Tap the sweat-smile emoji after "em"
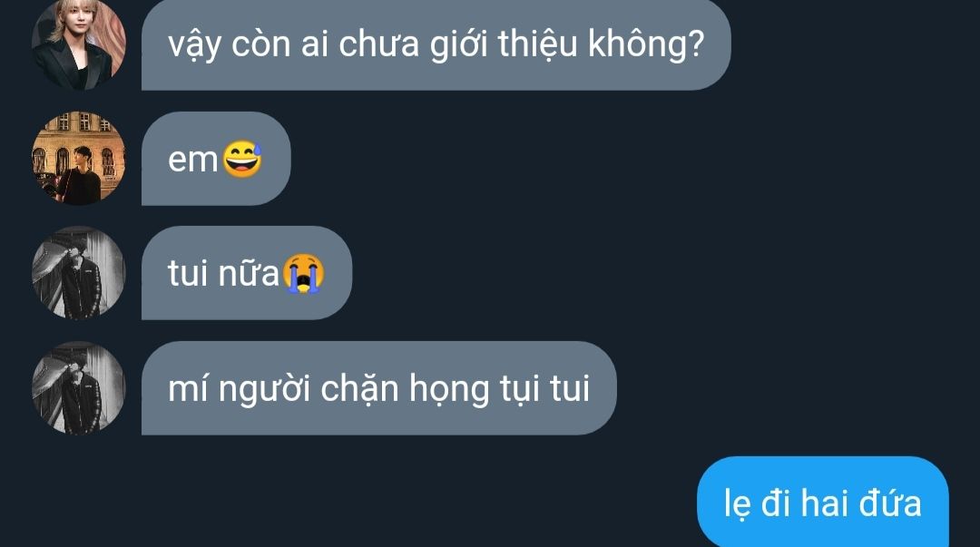Viewport: 980px width, 547px height. pyautogui.click(x=242, y=159)
